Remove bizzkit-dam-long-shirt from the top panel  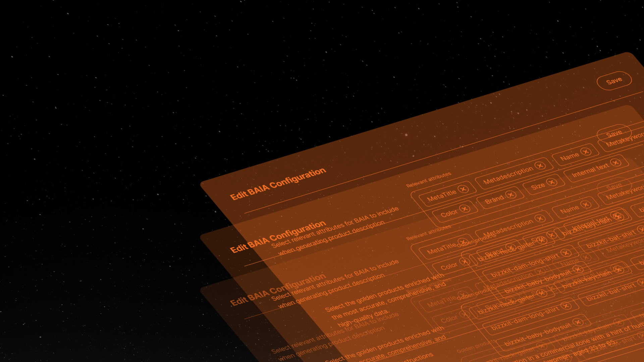tap(566, 253)
